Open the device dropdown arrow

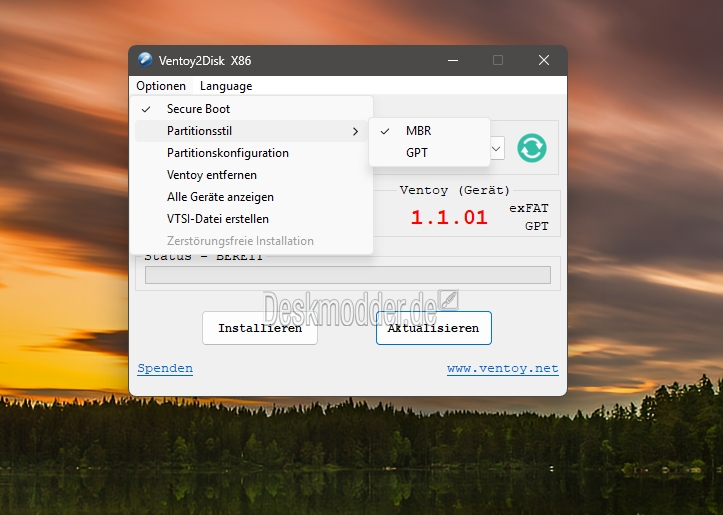point(497,148)
